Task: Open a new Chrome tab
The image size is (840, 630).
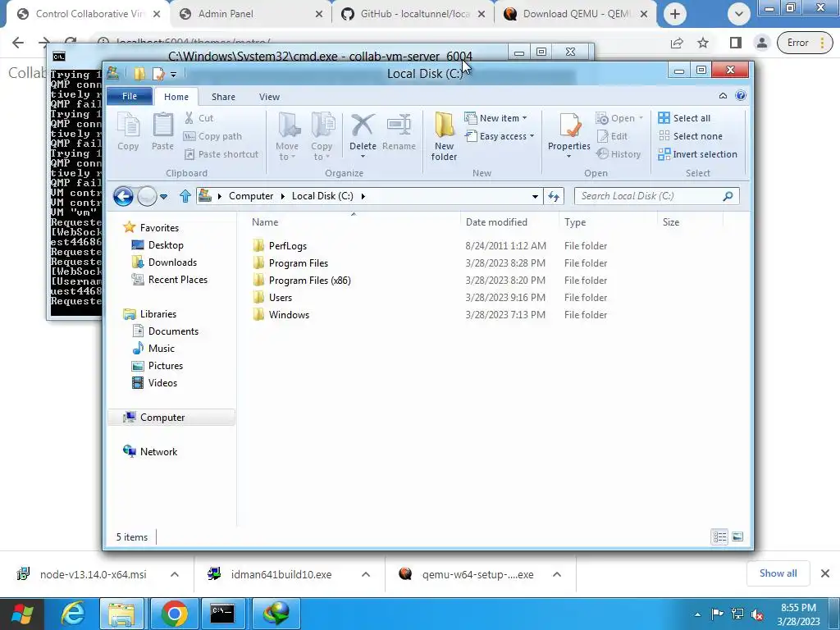Action: click(x=675, y=14)
